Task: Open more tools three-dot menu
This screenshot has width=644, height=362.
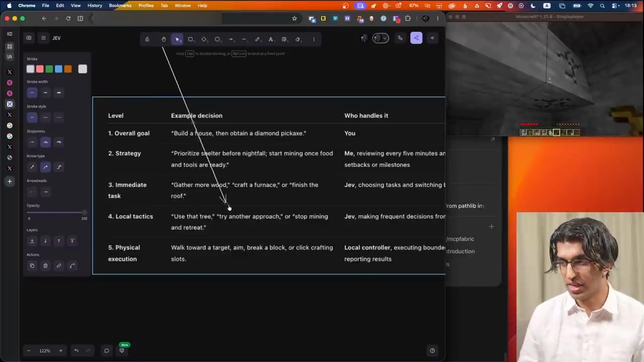Action: click(x=314, y=39)
